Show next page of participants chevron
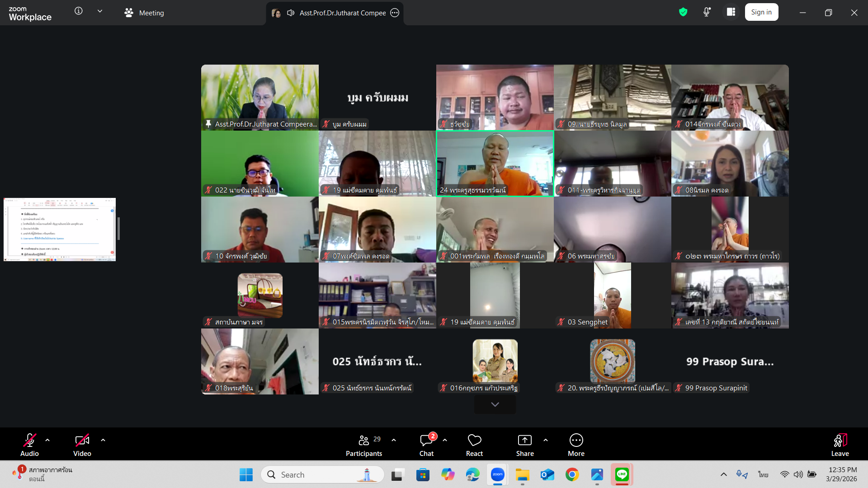Viewport: 868px width, 488px height. click(x=495, y=404)
